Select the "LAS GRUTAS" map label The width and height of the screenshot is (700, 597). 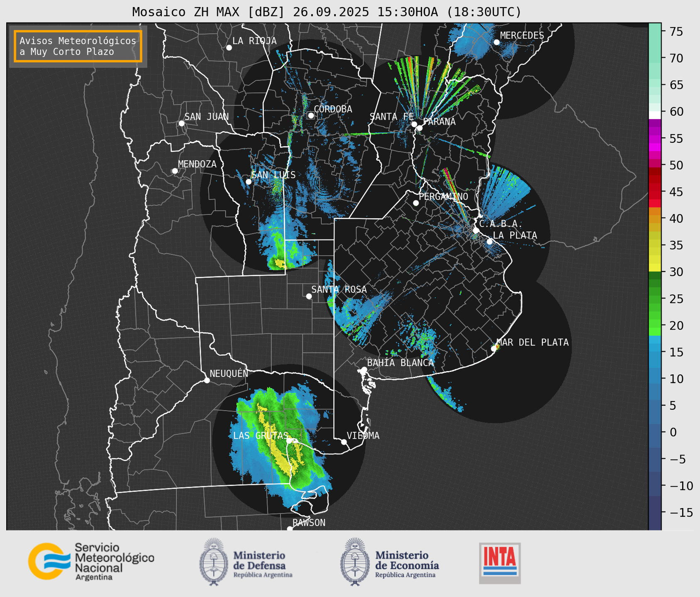tap(261, 436)
